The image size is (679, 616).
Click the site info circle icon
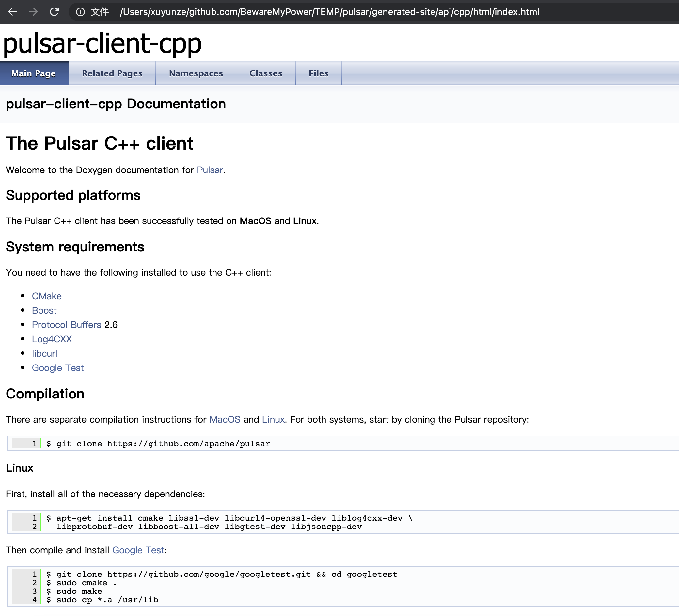80,12
